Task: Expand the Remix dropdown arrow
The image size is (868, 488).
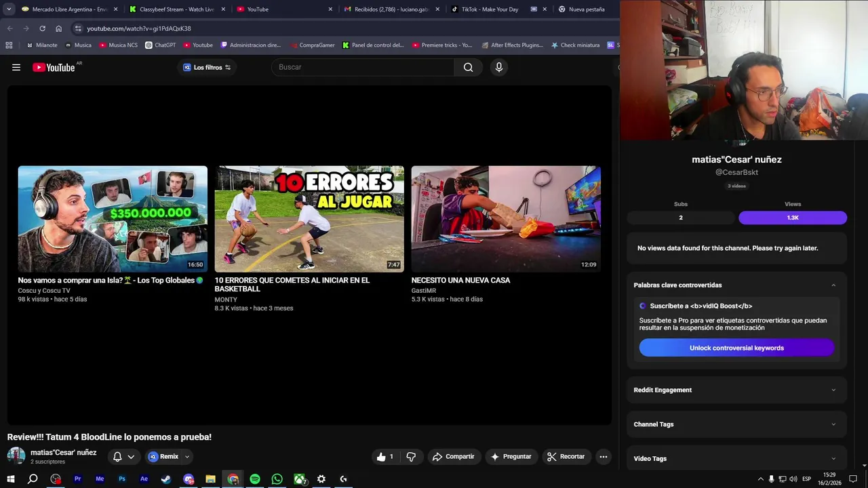Action: [187, 457]
